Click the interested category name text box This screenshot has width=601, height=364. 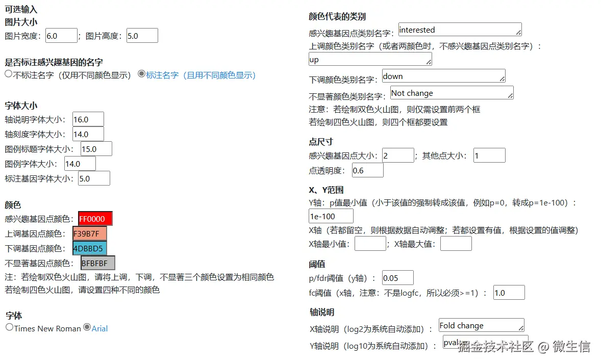point(459,30)
